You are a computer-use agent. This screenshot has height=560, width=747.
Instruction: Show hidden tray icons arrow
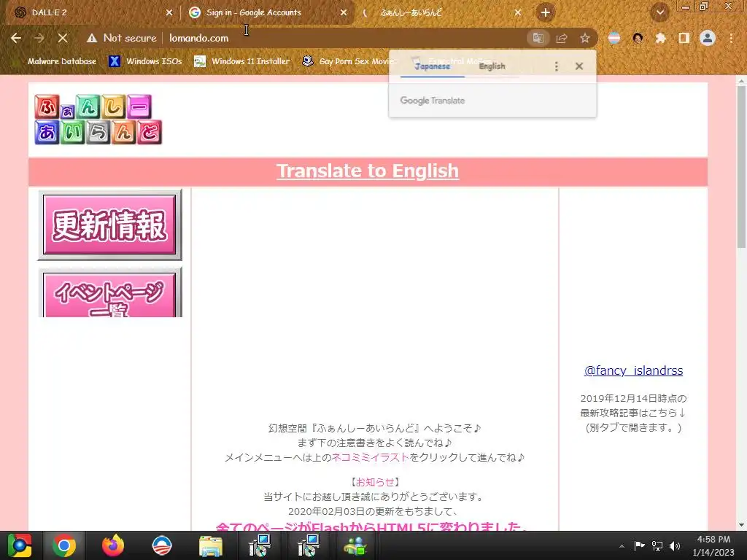pyautogui.click(x=622, y=546)
